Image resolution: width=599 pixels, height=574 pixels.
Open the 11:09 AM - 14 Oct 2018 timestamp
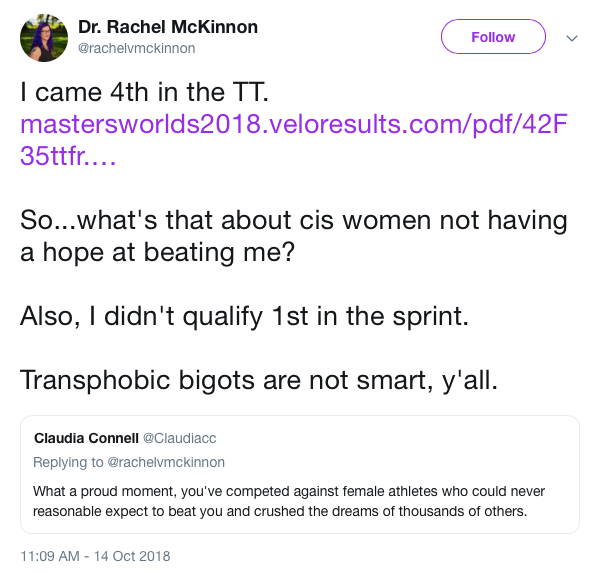pos(95,556)
